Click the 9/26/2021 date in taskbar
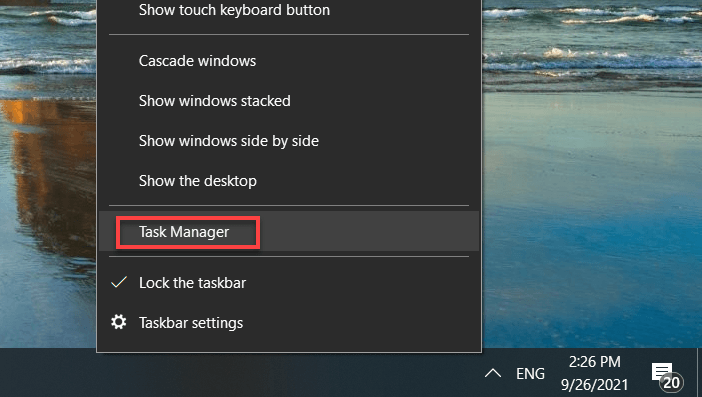Viewport: 702px width, 397px height. [x=595, y=384]
